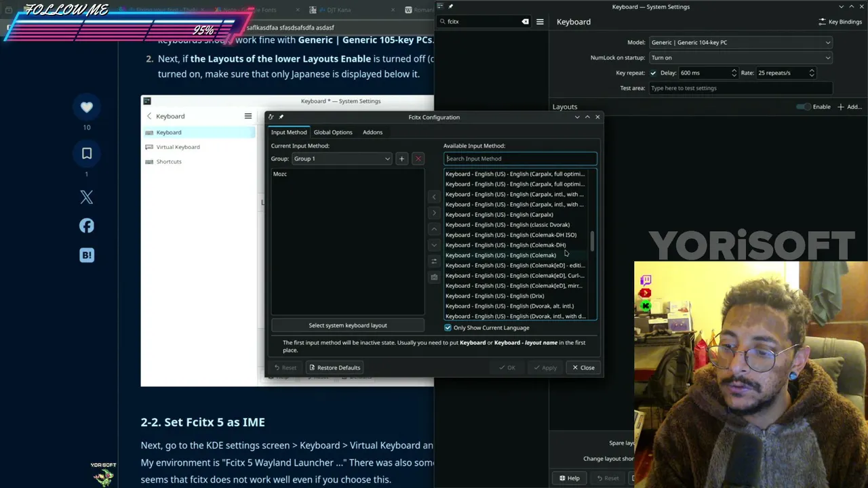This screenshot has height=488, width=868.
Task: Open input method configure sliders icon
Action: (434, 261)
